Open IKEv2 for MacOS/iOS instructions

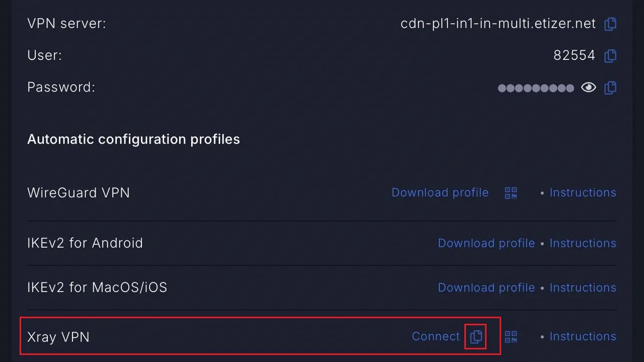[x=583, y=287]
